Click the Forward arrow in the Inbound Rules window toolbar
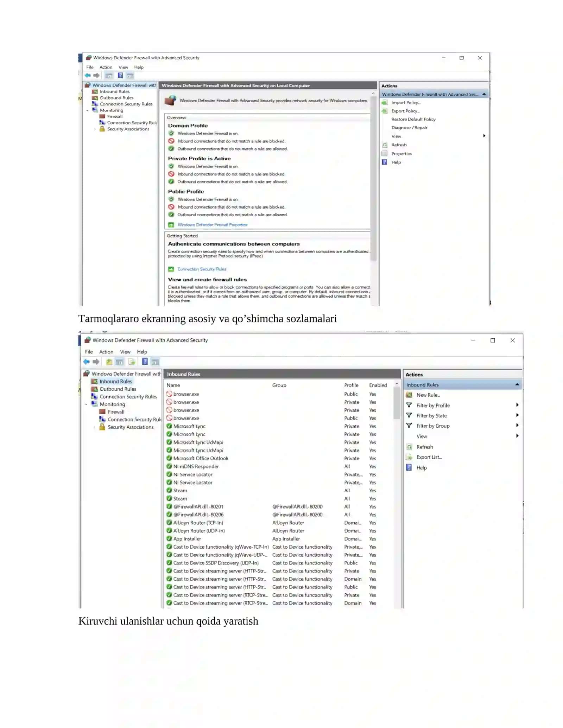Screen dimensions: 563x728 click(x=96, y=362)
